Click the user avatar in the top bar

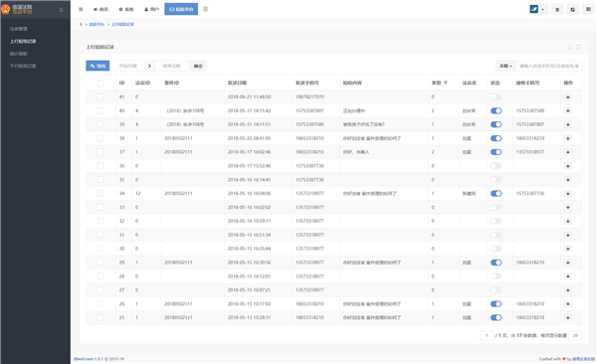click(x=533, y=9)
